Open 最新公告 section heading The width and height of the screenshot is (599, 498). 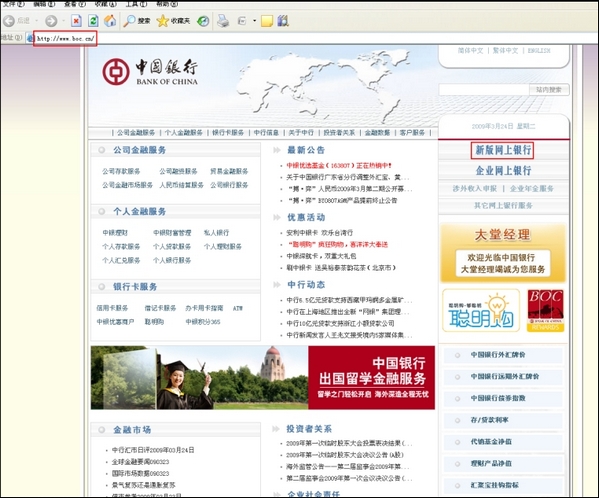[306, 150]
